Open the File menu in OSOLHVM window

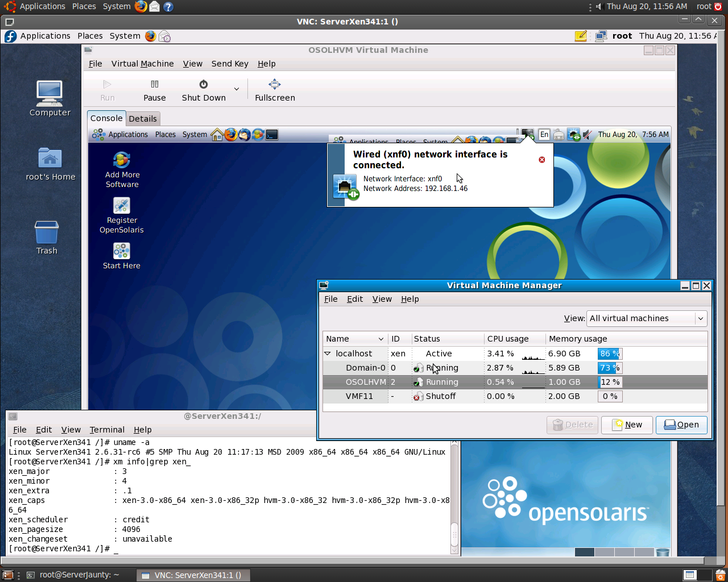click(96, 64)
